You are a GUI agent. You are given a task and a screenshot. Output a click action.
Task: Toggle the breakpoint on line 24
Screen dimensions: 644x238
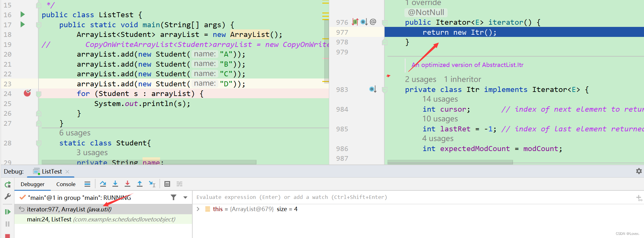tap(27, 93)
